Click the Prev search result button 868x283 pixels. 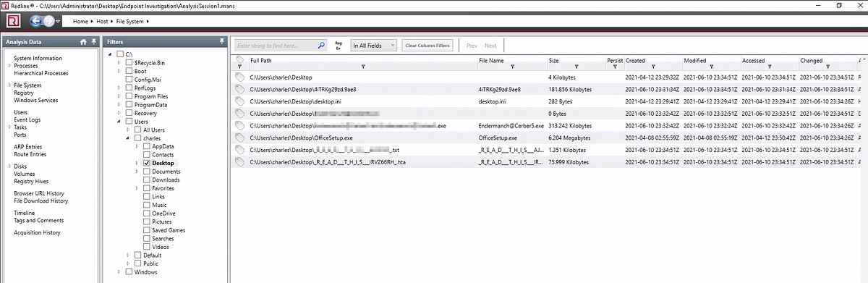coord(472,45)
